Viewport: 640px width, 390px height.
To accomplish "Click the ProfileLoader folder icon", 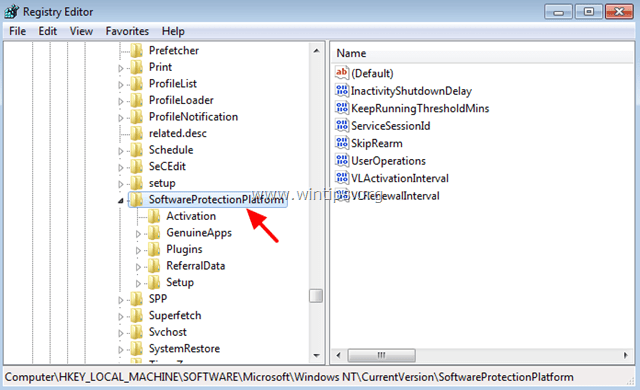I will point(137,100).
